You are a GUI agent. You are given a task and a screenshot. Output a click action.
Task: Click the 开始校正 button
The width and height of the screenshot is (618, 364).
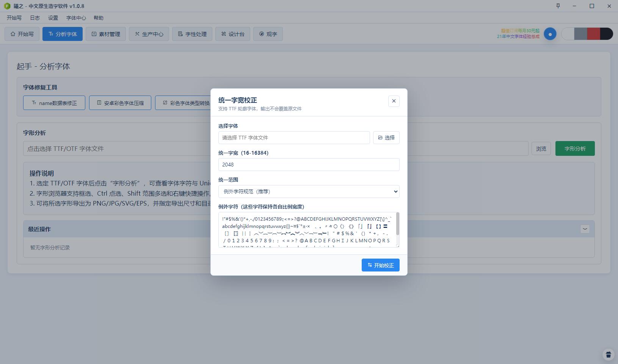[x=380, y=265]
